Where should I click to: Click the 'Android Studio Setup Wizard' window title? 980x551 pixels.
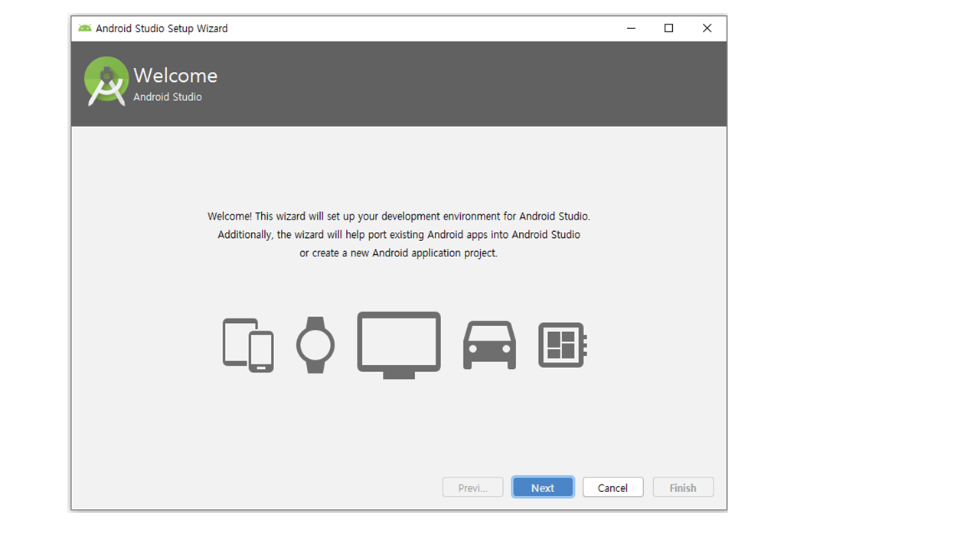click(162, 28)
